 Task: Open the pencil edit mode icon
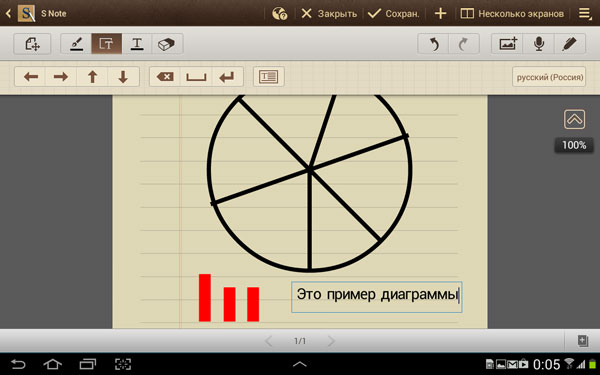click(x=570, y=44)
